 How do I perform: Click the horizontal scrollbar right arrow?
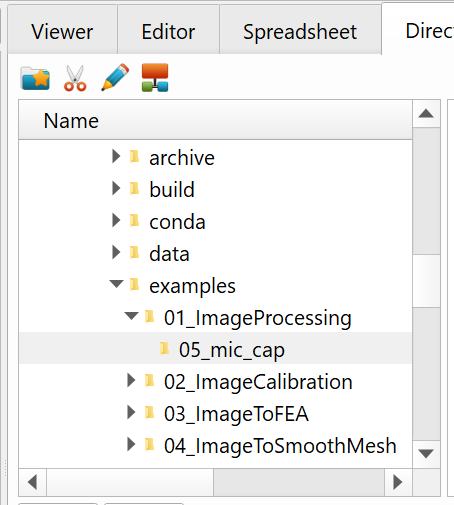pos(398,482)
